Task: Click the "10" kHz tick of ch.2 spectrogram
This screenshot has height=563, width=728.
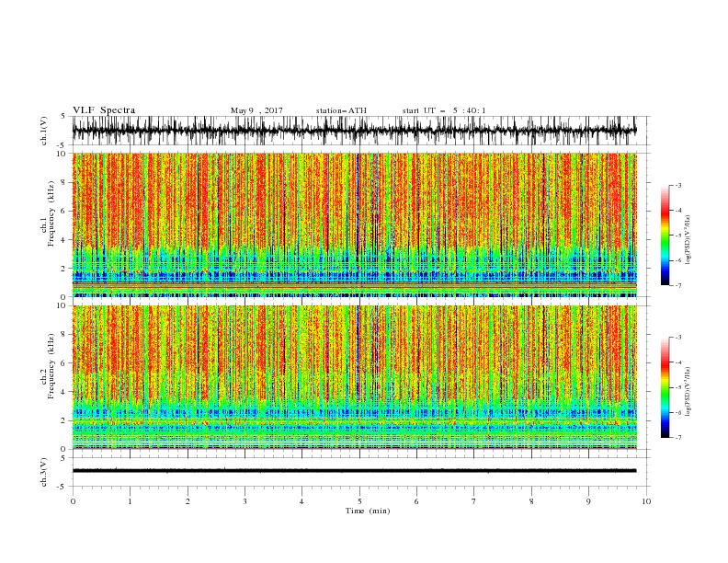Action: click(63, 305)
